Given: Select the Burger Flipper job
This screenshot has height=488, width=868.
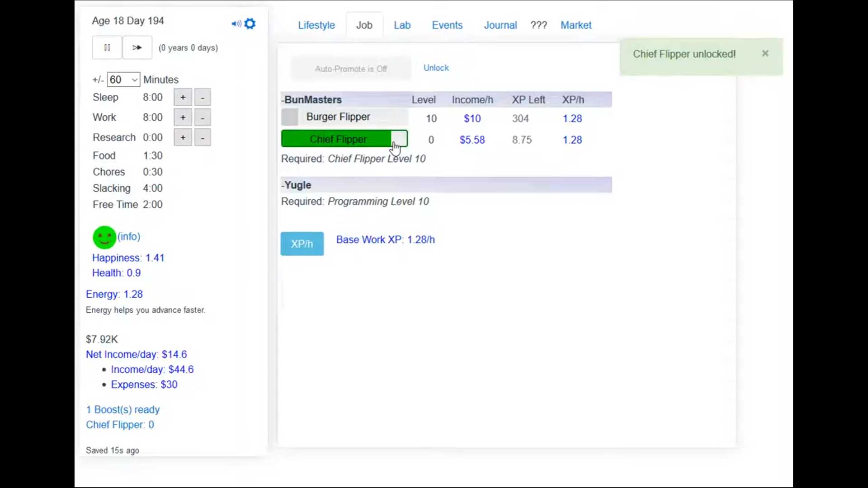Looking at the screenshot, I should (344, 117).
